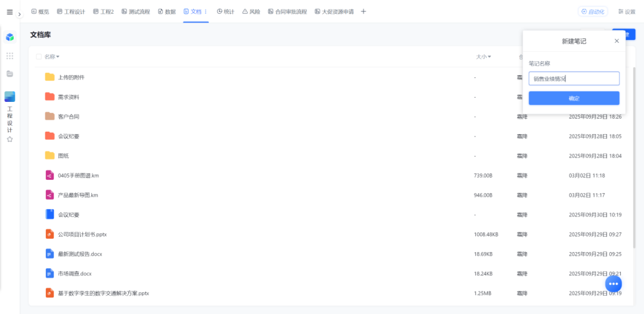The width and height of the screenshot is (644, 314).
Task: Open the 上传的附件 folder icon
Action: (49, 77)
